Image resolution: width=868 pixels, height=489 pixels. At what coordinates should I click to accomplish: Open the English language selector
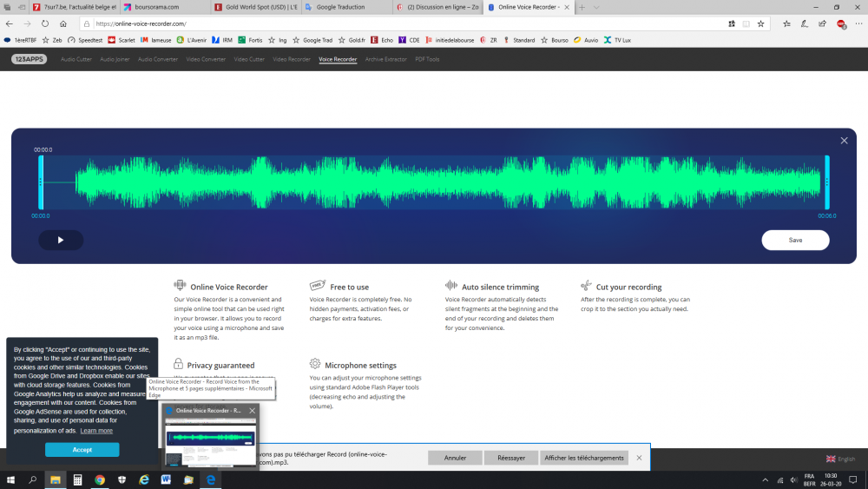[x=840, y=459]
